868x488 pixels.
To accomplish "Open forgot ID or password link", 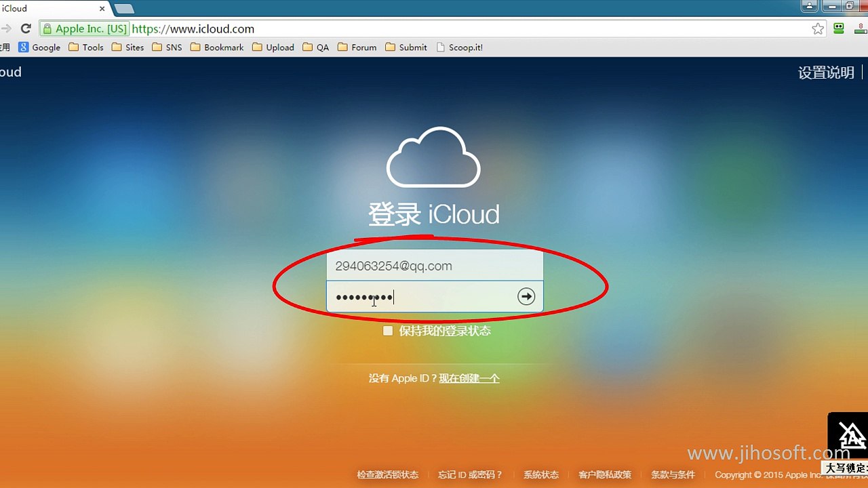I will click(471, 474).
